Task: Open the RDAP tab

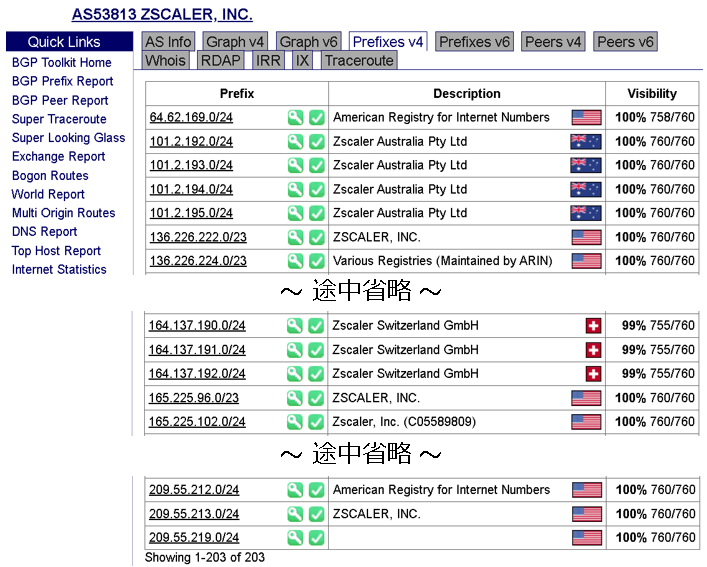Action: 220,60
